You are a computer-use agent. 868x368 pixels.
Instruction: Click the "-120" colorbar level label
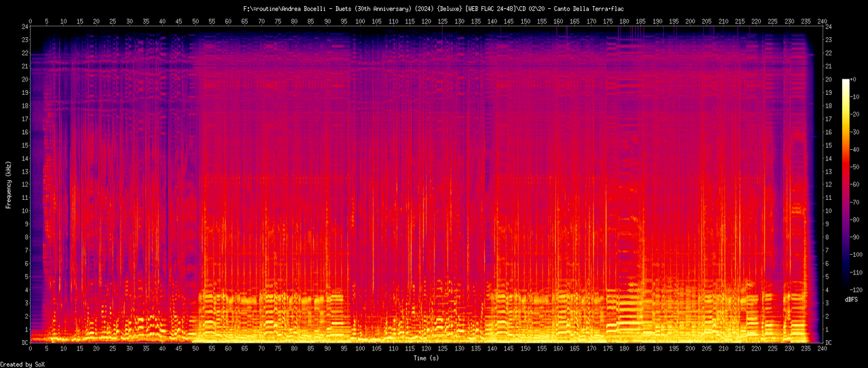tap(858, 289)
